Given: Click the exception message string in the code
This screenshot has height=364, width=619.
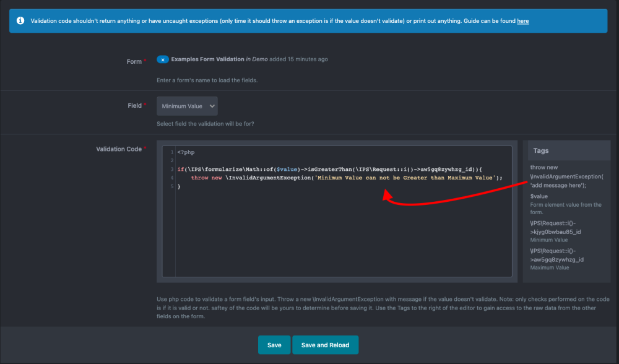Looking at the screenshot, I should tap(405, 178).
